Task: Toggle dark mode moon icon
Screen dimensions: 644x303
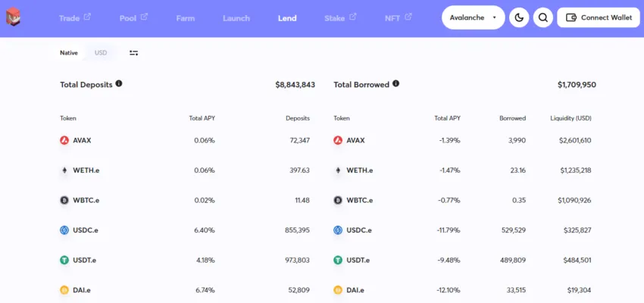Action: [x=519, y=17]
